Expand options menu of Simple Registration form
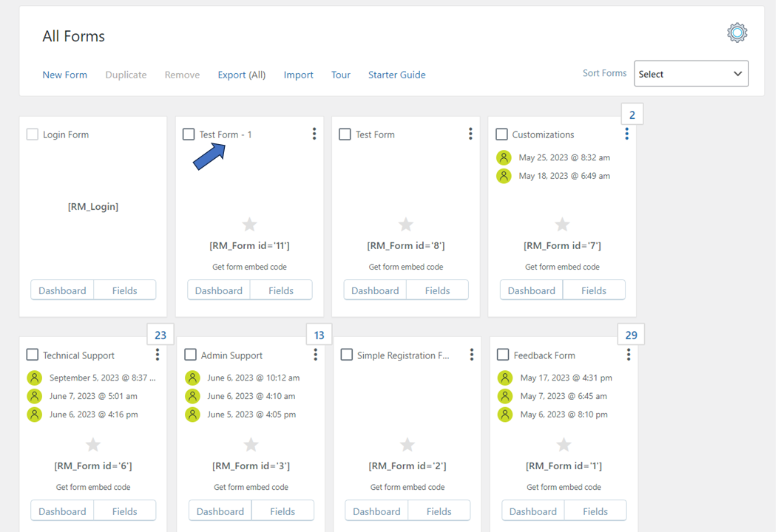The height and width of the screenshot is (532, 778). [472, 355]
